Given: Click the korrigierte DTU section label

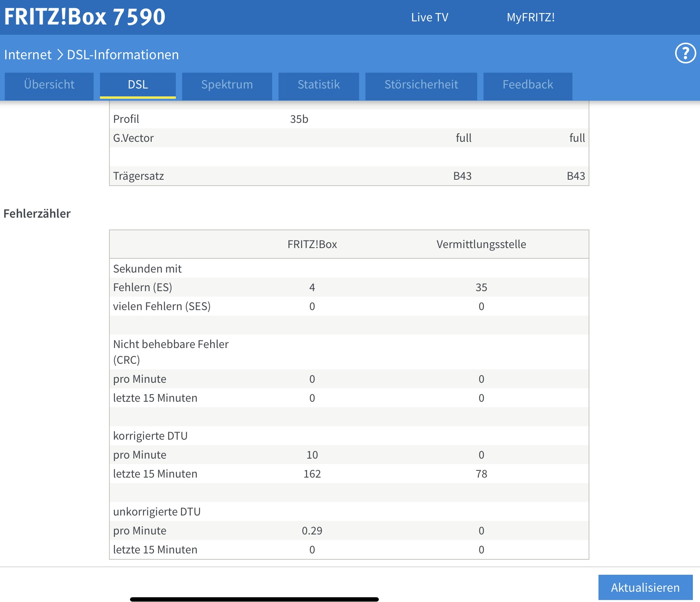Looking at the screenshot, I should (x=151, y=436).
